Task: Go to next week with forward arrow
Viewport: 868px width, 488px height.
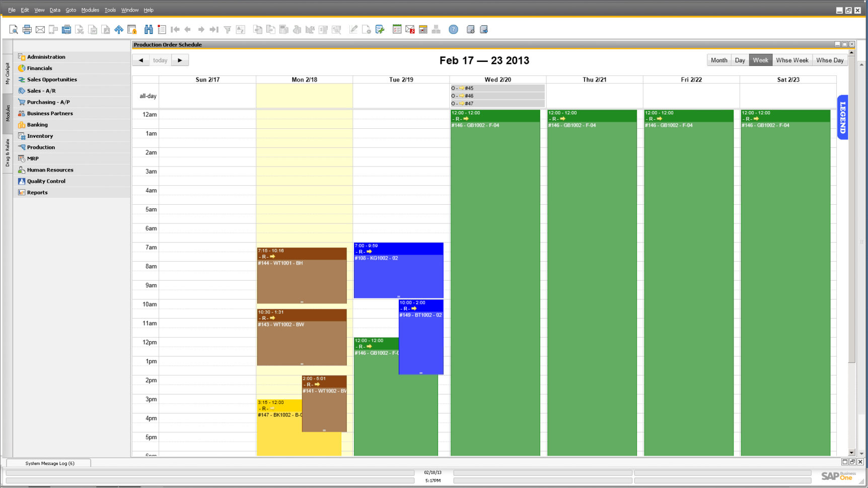Action: (180, 60)
